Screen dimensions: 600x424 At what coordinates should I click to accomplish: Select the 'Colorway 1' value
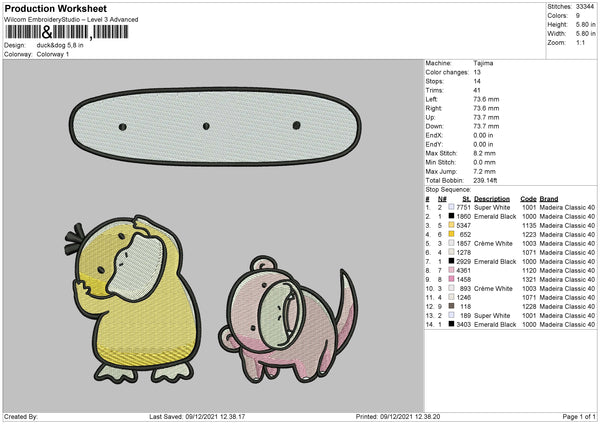[x=52, y=54]
